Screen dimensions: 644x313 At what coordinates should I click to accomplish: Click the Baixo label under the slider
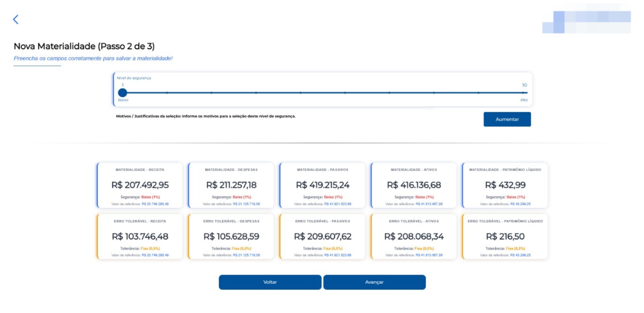click(123, 100)
